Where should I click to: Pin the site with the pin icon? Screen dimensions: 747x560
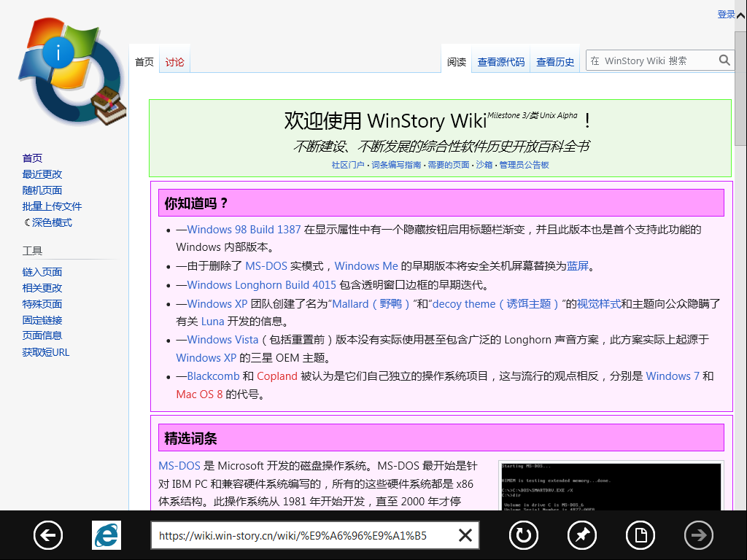coord(582,535)
